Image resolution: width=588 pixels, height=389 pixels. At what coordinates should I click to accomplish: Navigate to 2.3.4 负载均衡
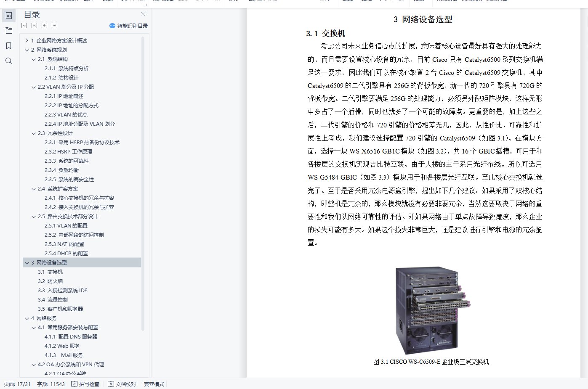61,170
